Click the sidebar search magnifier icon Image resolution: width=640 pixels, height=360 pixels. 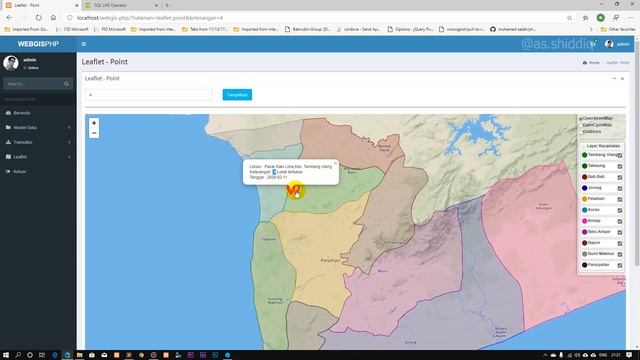(67, 84)
